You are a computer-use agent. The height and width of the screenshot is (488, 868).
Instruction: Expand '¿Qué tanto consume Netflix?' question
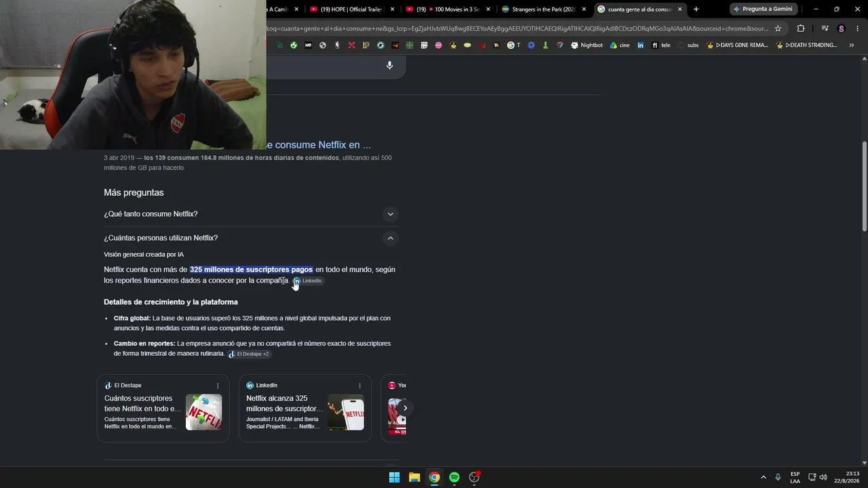coord(250,214)
